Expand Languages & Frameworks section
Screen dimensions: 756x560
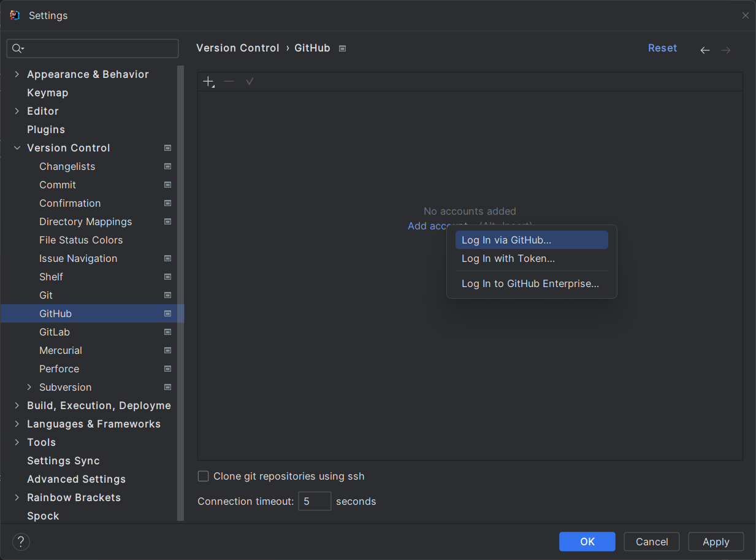click(17, 424)
